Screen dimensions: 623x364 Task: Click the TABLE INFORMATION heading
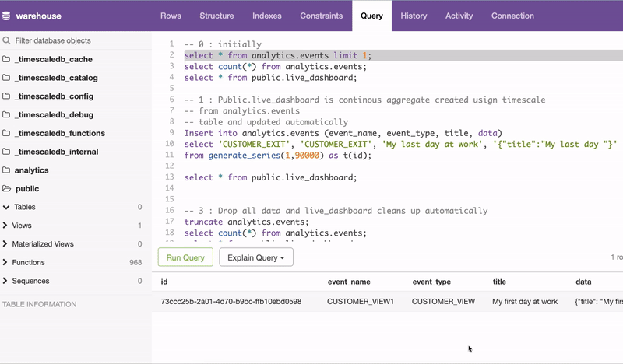tap(40, 304)
